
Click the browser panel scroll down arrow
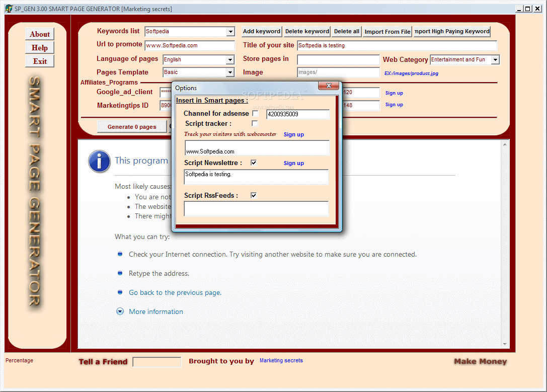pos(505,344)
